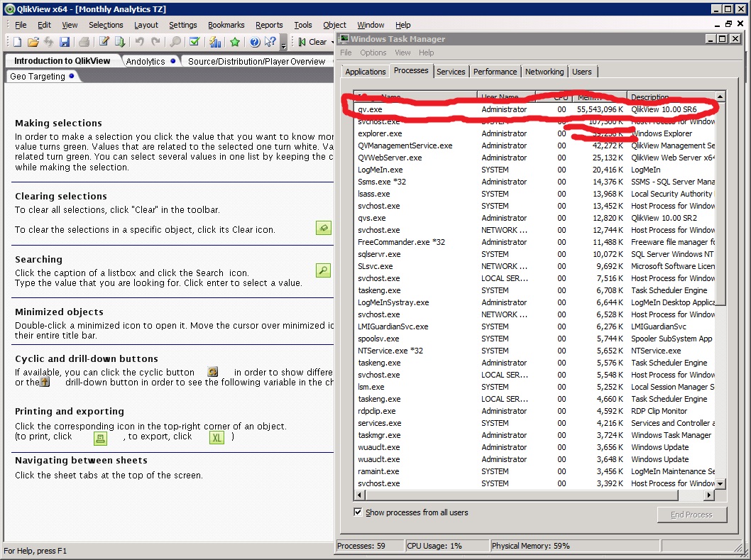Image resolution: width=751 pixels, height=560 pixels.
Task: Open the Bookmarks menu
Action: pyautogui.click(x=226, y=25)
